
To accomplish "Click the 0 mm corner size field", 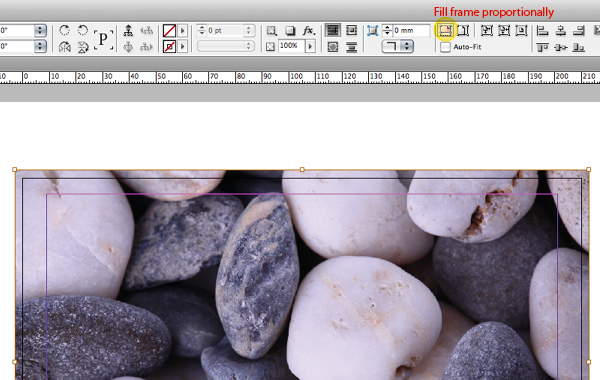I will coord(411,31).
